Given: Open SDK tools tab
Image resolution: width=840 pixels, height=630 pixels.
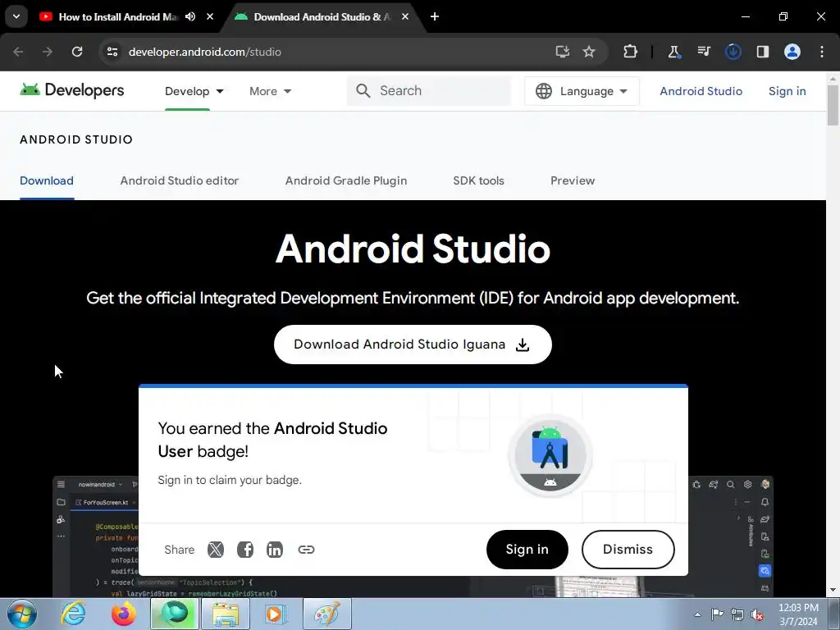Looking at the screenshot, I should [478, 180].
